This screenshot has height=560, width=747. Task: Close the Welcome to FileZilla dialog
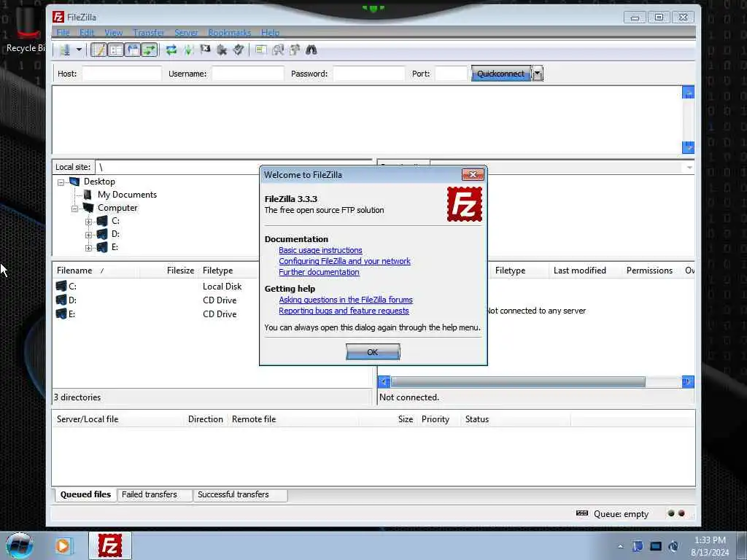point(473,175)
